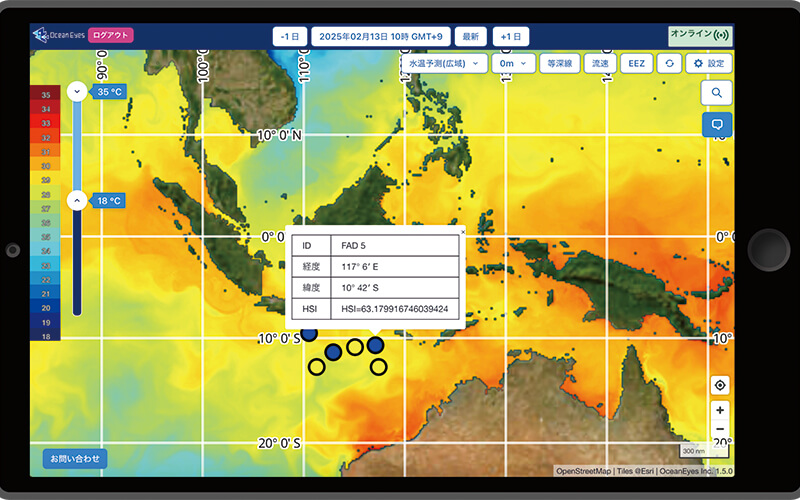Select the blue FAD marker under popup pointer
The width and height of the screenshot is (800, 500).
pos(376,345)
